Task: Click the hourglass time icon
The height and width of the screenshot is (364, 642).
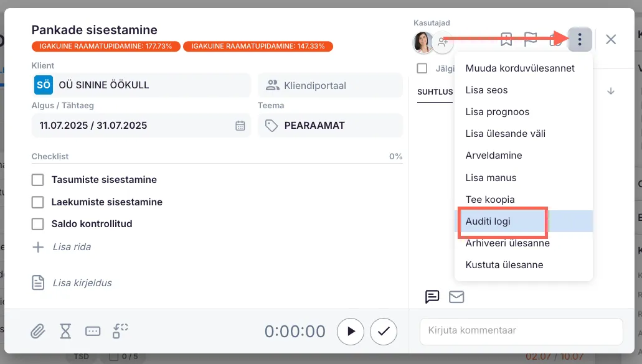Action: (x=65, y=331)
